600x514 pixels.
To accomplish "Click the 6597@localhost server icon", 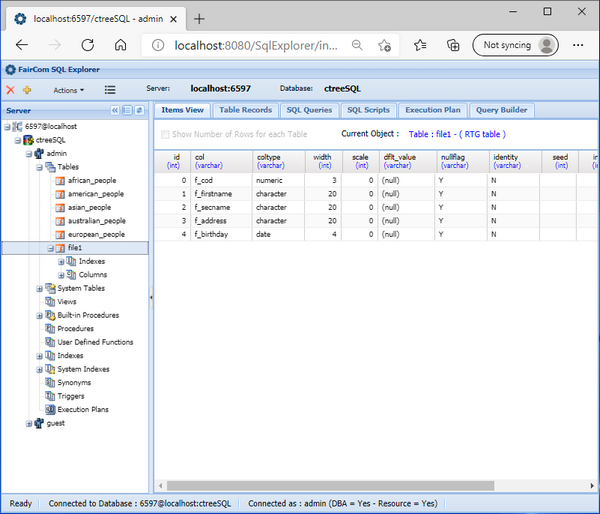I will coord(17,126).
